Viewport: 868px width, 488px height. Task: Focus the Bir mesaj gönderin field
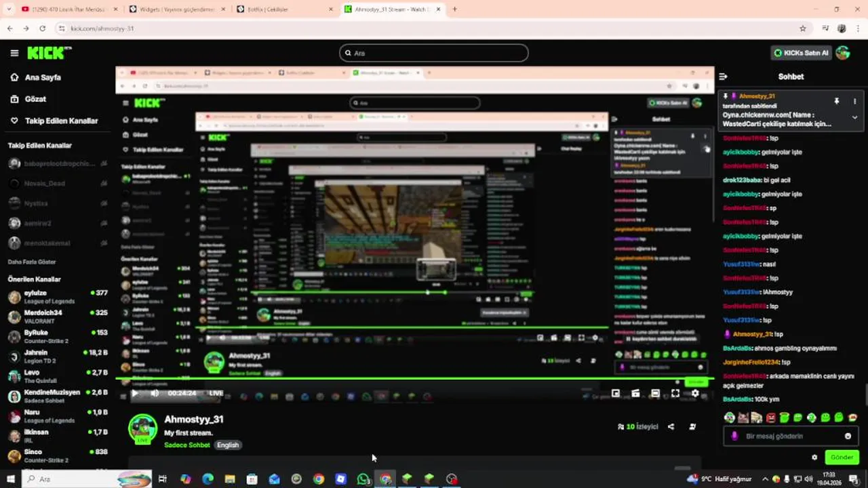click(x=791, y=436)
